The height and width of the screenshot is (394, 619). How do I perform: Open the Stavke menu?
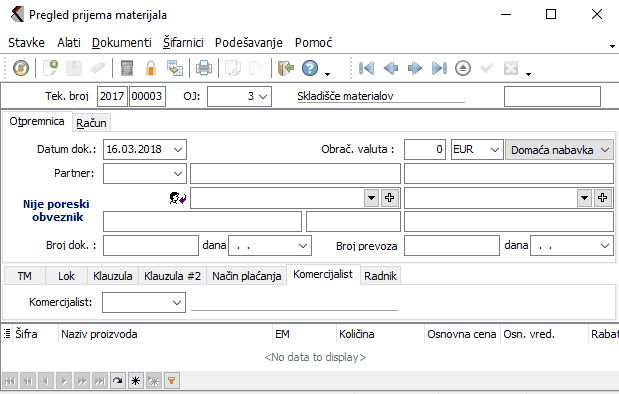[x=26, y=43]
